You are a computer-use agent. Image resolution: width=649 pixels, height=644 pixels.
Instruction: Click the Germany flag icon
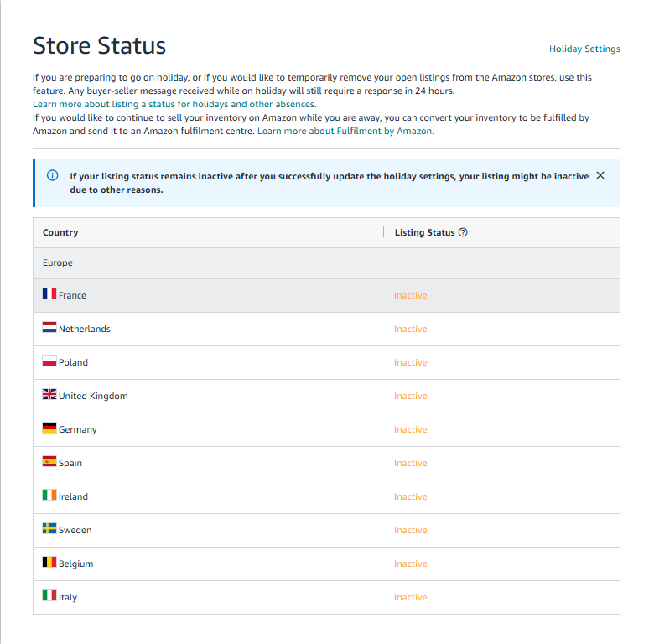tap(49, 428)
